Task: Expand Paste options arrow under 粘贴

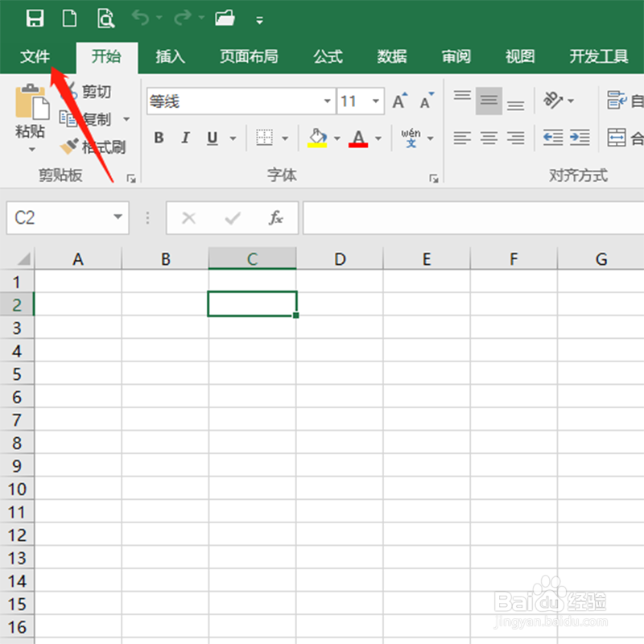Action: click(x=32, y=150)
